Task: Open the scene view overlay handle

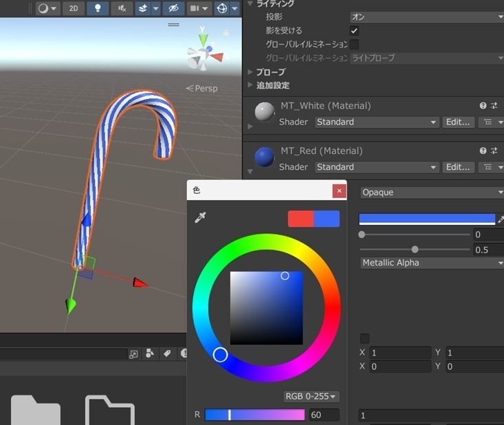Action: 173,25
